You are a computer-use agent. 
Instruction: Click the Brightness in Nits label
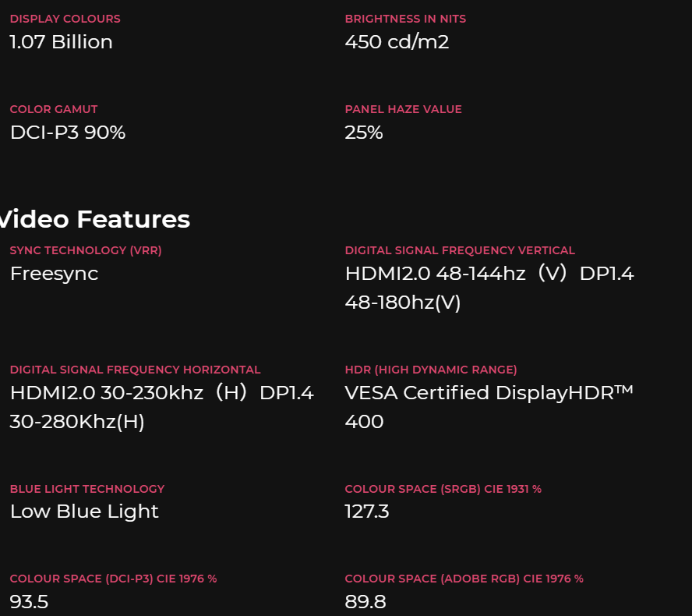coord(405,19)
